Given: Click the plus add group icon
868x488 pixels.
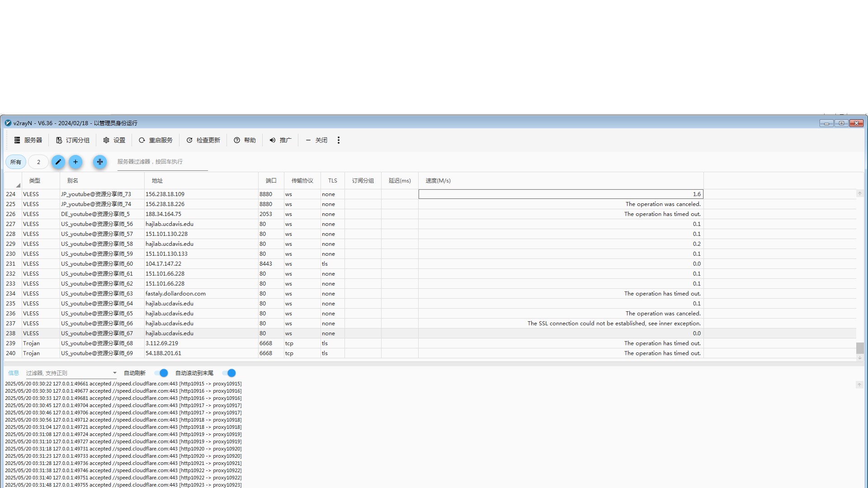Looking at the screenshot, I should tap(75, 162).
